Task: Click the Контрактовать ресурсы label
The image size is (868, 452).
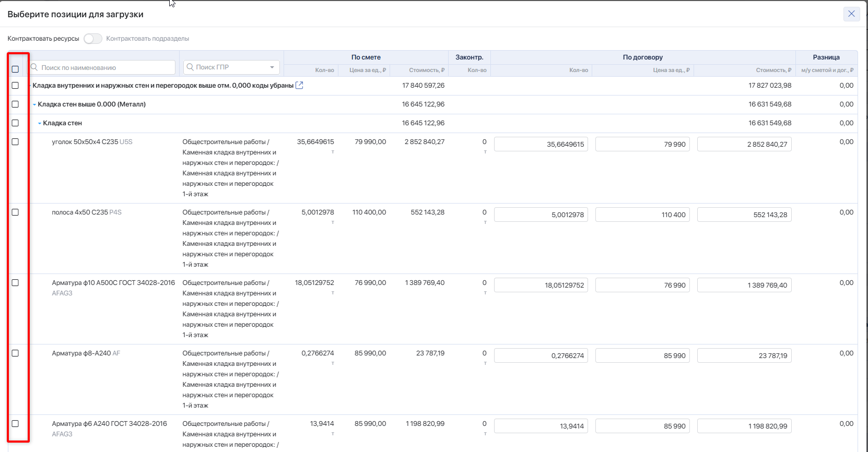Action: tap(43, 39)
